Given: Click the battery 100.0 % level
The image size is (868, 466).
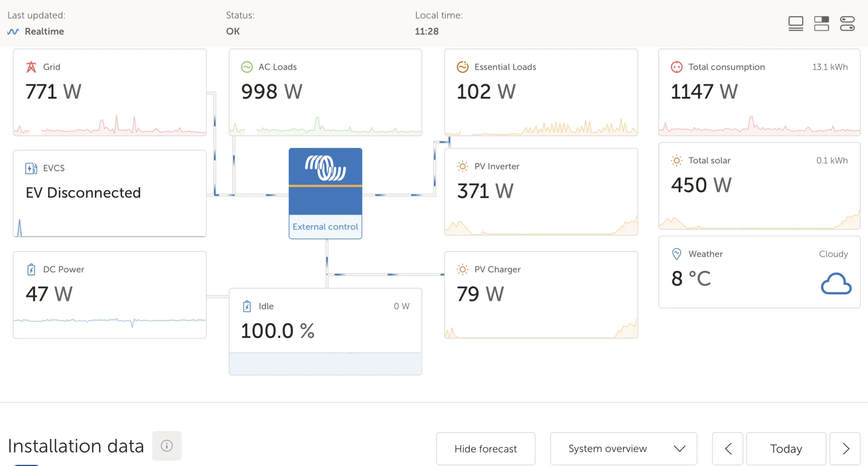Looking at the screenshot, I should pos(278,331).
